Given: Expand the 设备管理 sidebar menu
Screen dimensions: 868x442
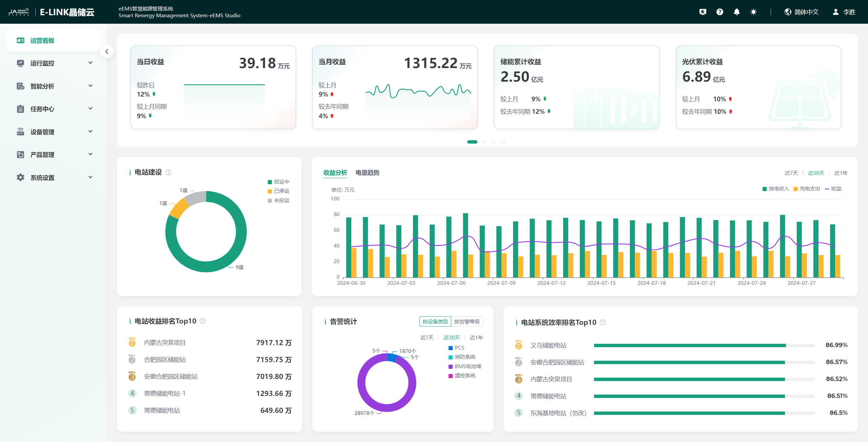Looking at the screenshot, I should (x=54, y=132).
